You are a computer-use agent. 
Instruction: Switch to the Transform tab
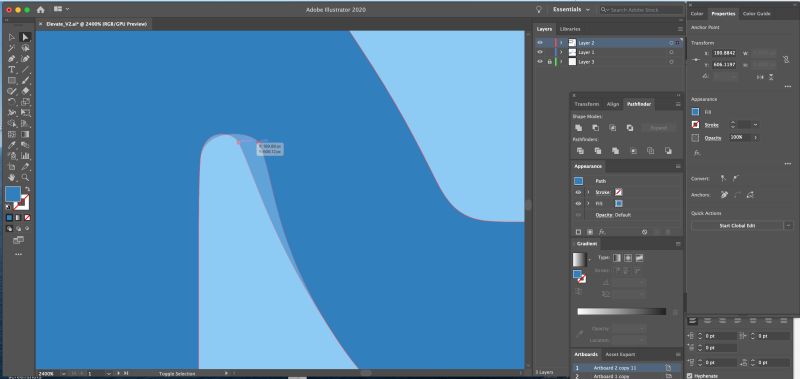point(587,104)
